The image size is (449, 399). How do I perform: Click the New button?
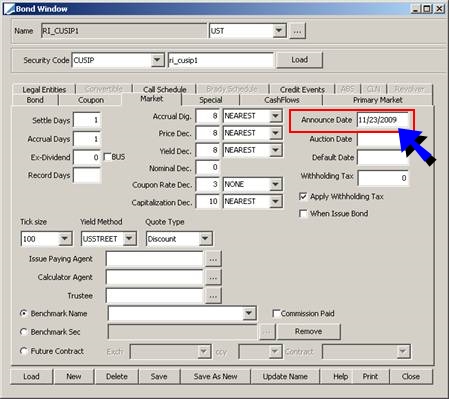(x=74, y=376)
